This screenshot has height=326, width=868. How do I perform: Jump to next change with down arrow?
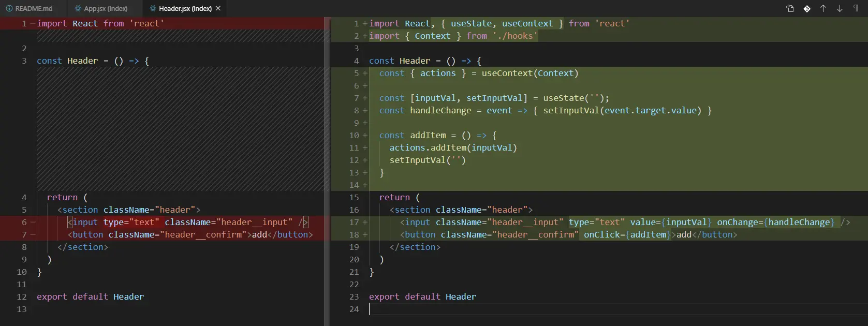[x=840, y=8]
